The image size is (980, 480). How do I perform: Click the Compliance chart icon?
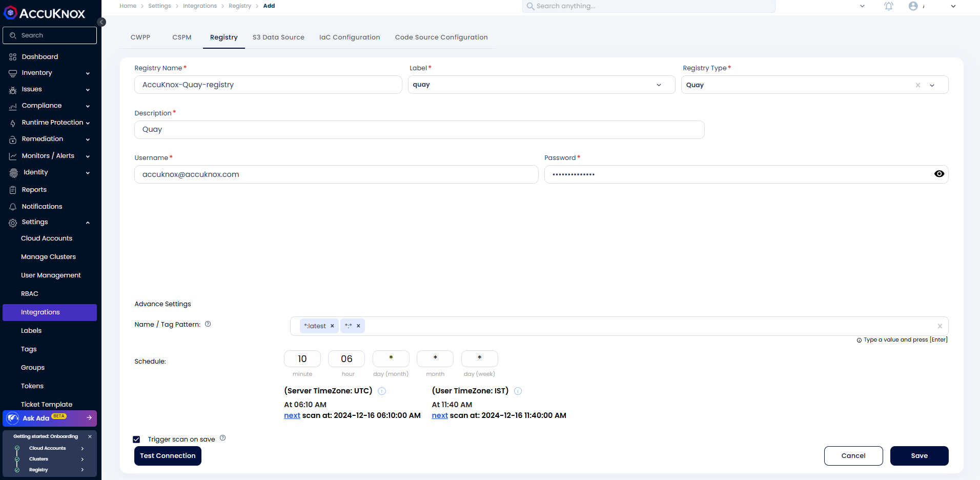[13, 106]
